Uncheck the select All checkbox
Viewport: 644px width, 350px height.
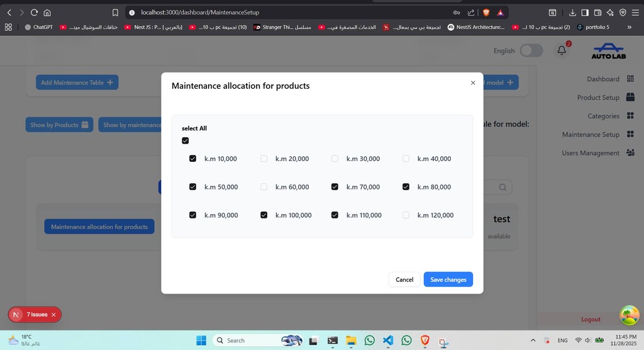click(186, 141)
